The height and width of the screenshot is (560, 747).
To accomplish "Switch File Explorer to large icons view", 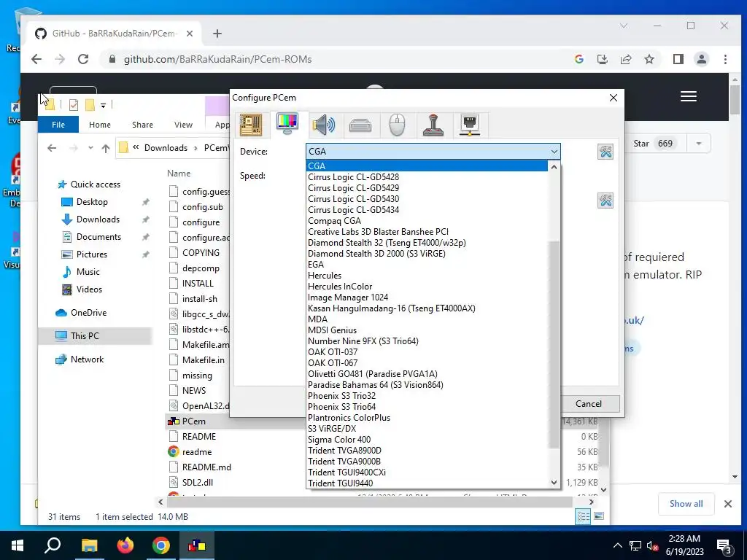I will 599,516.
